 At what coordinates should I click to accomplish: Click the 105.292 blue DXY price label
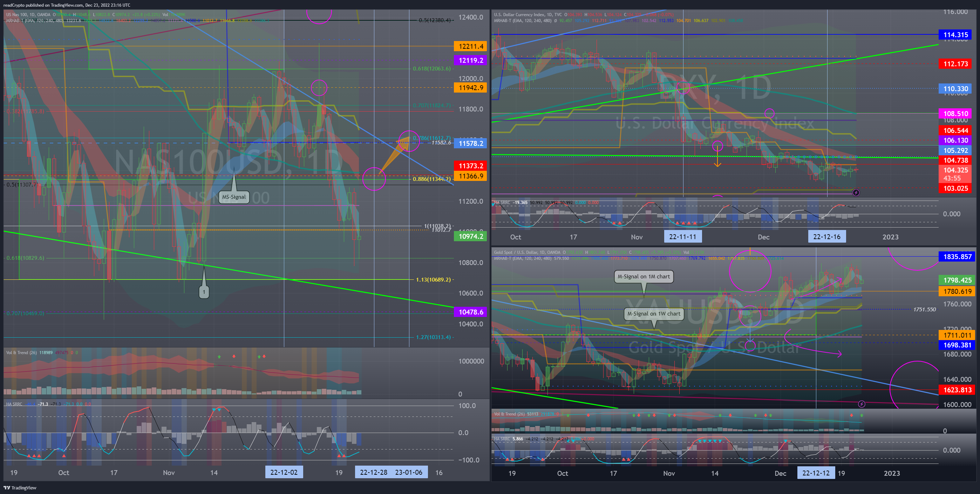click(955, 151)
